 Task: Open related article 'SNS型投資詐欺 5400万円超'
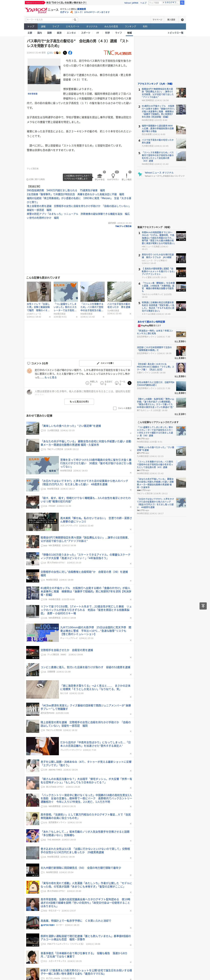(66, 190)
